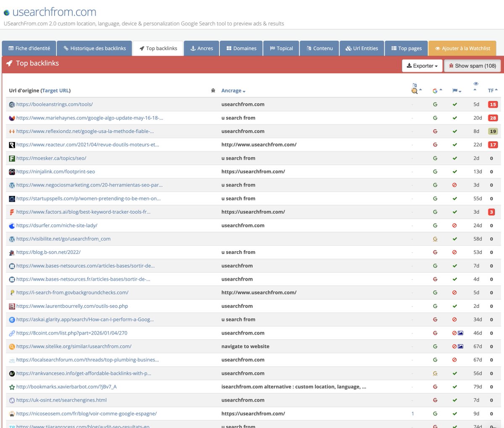Open the nicoseosem.com voir-comme-google-espagne link
The height and width of the screenshot is (428, 504).
click(x=87, y=414)
